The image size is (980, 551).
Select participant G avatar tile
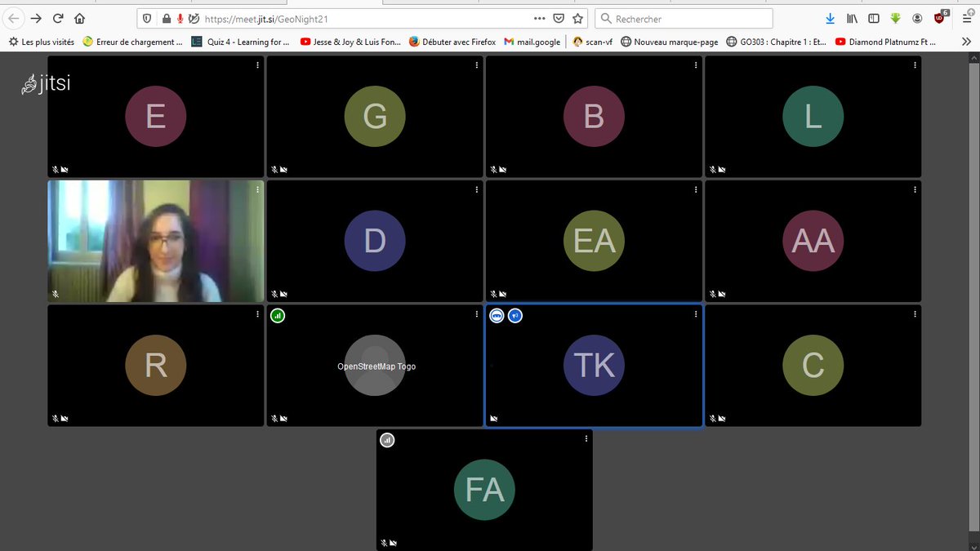click(x=375, y=117)
